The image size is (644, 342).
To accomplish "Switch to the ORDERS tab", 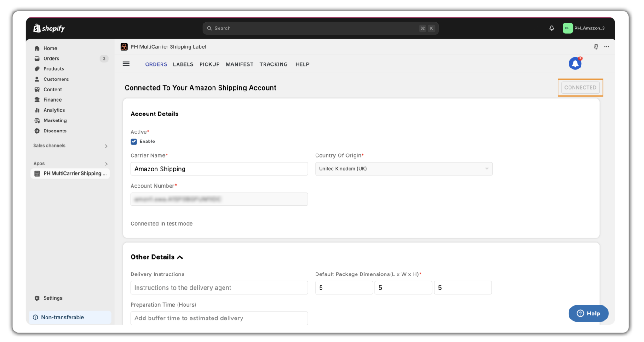I will 156,64.
